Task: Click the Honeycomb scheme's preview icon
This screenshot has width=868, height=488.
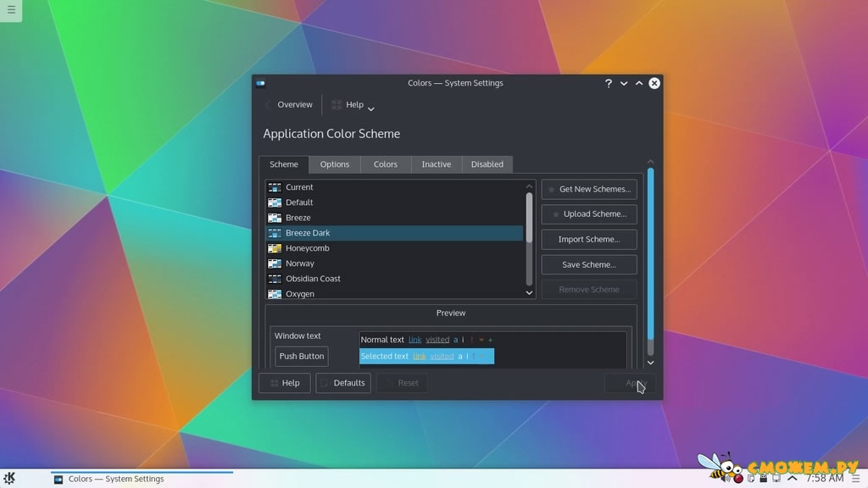Action: [x=275, y=248]
